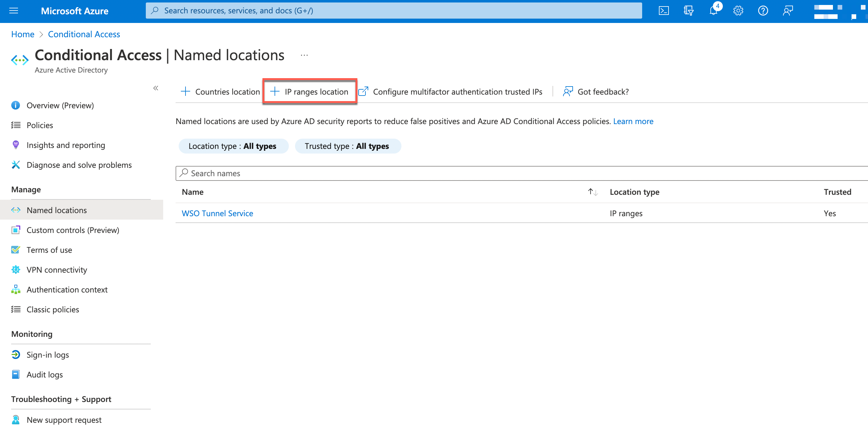Open the Cloud Shell terminal icon
Viewport: 868px width, 433px height.
(664, 11)
